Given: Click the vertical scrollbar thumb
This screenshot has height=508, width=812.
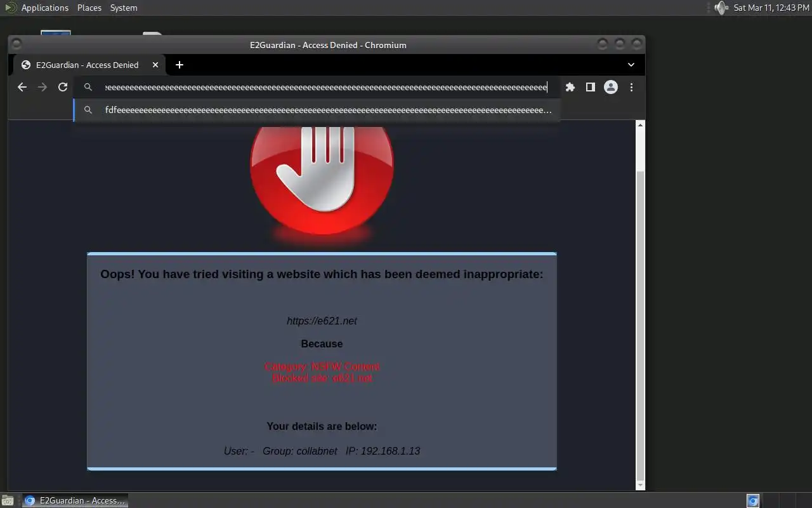Looking at the screenshot, I should tap(640, 325).
